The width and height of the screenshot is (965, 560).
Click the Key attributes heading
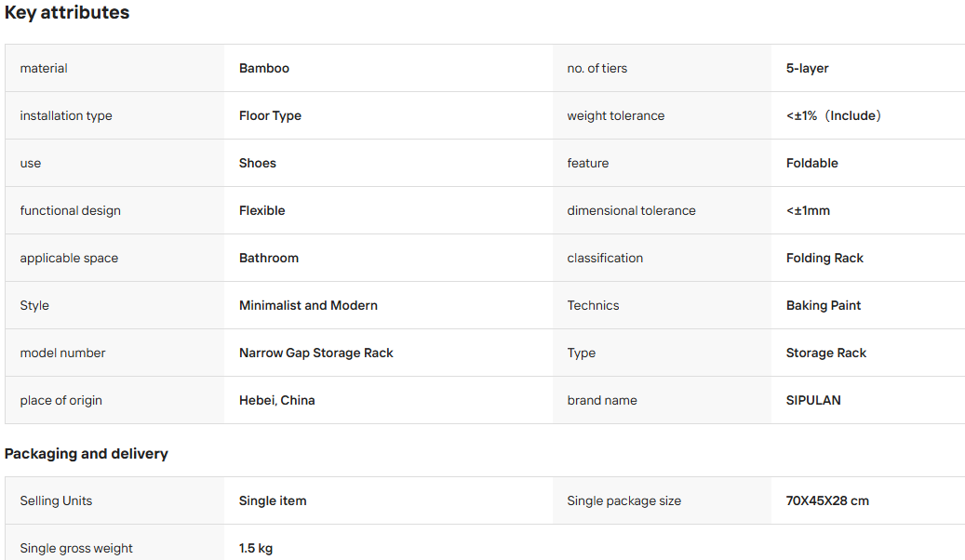(67, 12)
